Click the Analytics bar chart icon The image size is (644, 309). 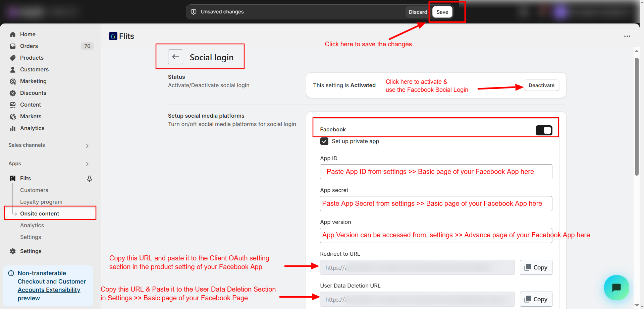[13, 128]
